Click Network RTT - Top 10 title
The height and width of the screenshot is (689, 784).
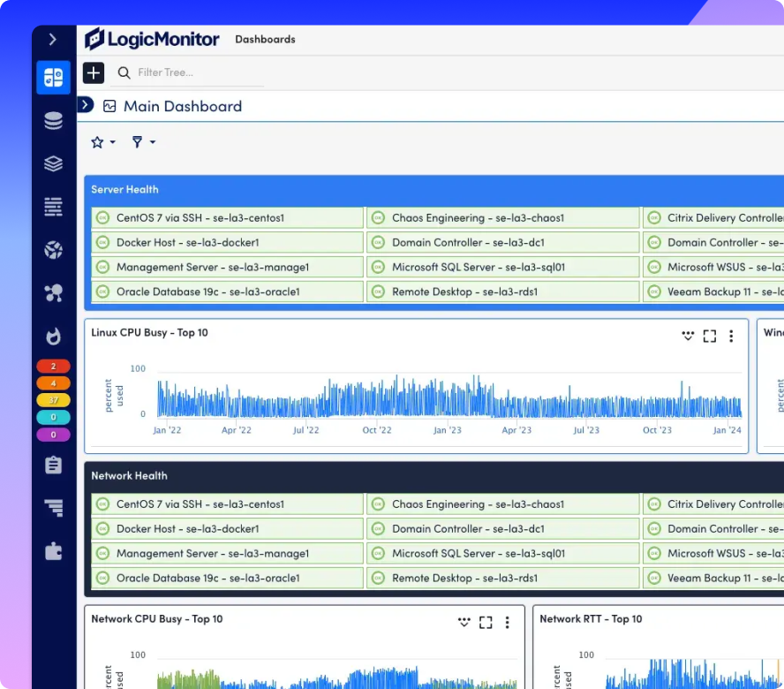click(x=591, y=619)
